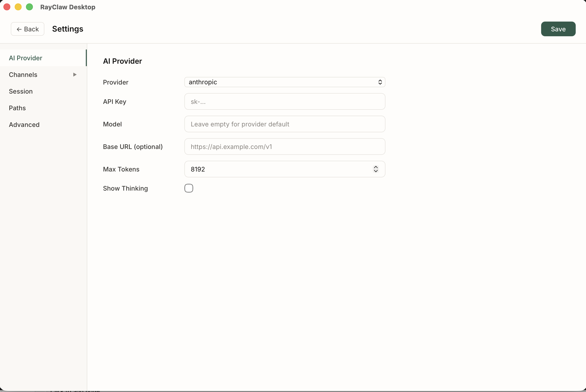Click the API Key input field
586x392 pixels.
(x=284, y=101)
